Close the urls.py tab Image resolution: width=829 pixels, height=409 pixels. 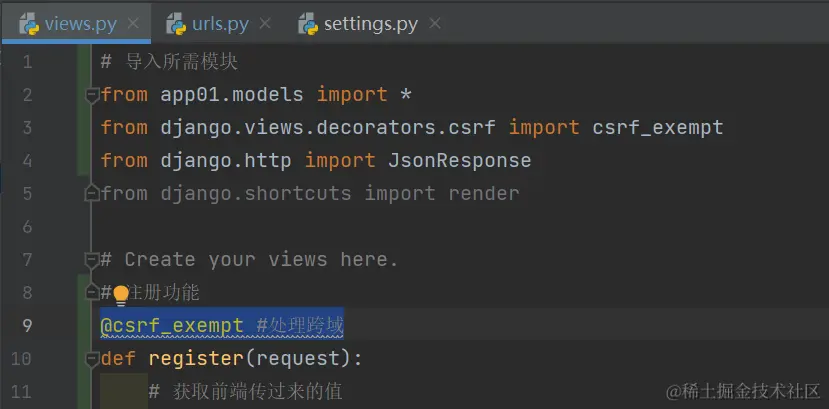coord(265,23)
